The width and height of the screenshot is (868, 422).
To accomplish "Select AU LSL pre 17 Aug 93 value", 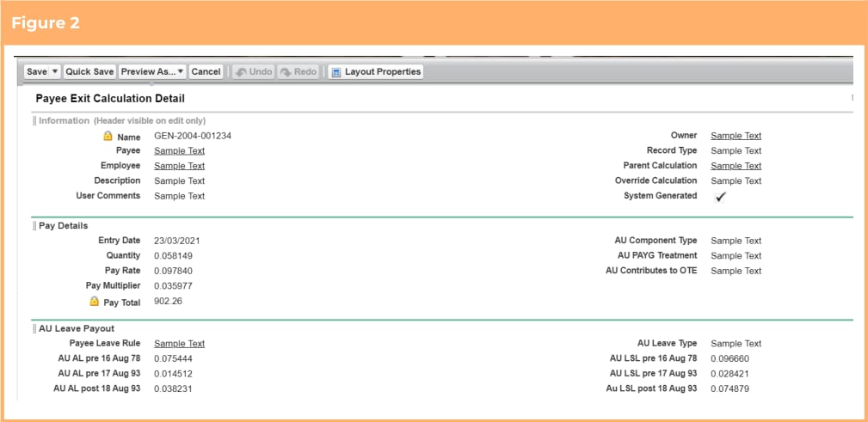I will coord(730,373).
